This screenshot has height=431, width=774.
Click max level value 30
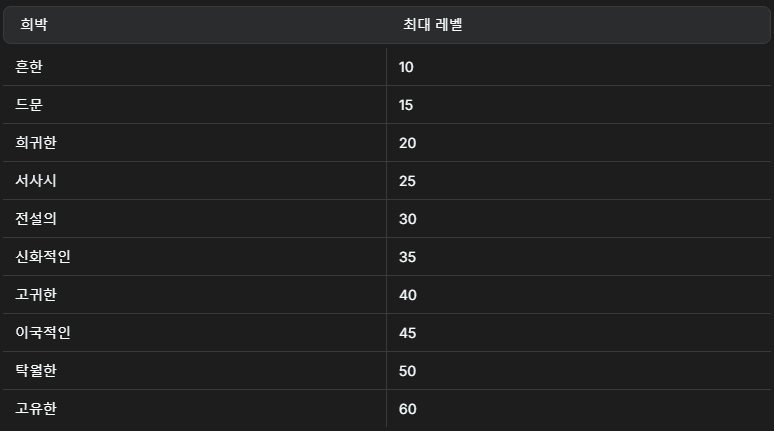click(408, 219)
